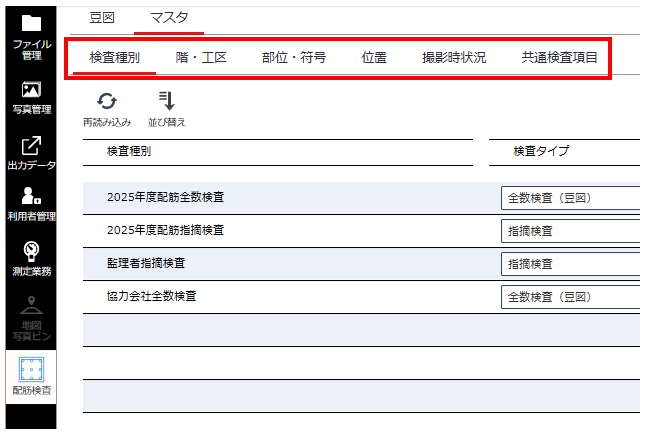The width and height of the screenshot is (647, 433).
Task: Open 地図写真ピン in the sidebar
Action: [31, 318]
